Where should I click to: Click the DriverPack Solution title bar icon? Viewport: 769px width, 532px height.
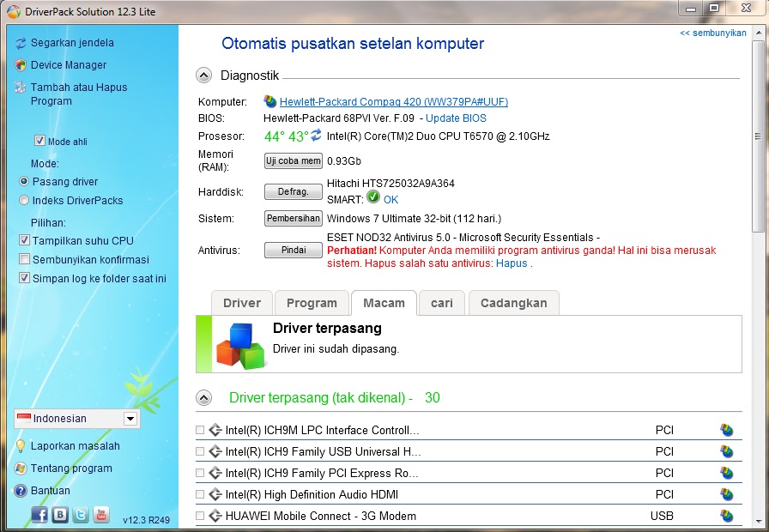pyautogui.click(x=14, y=11)
